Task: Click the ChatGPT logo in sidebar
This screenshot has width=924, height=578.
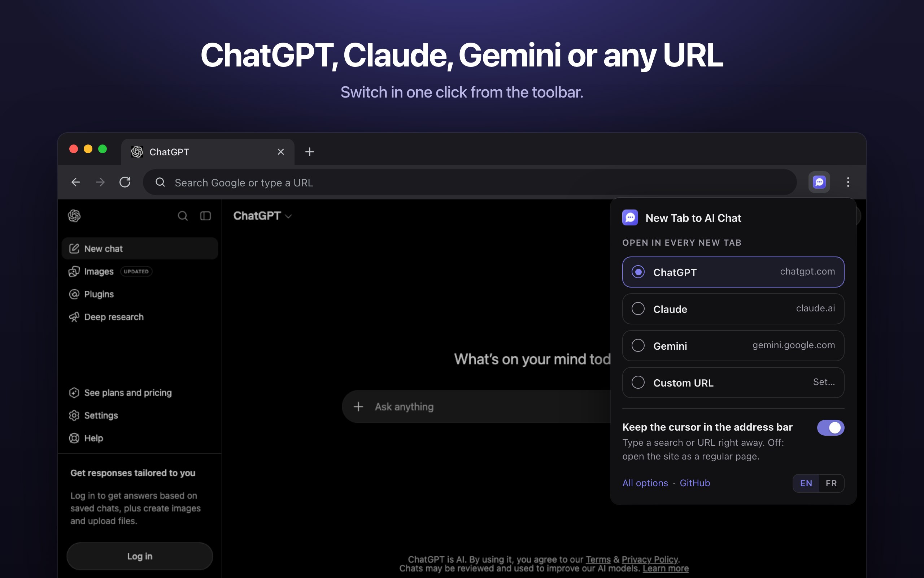Action: point(74,216)
